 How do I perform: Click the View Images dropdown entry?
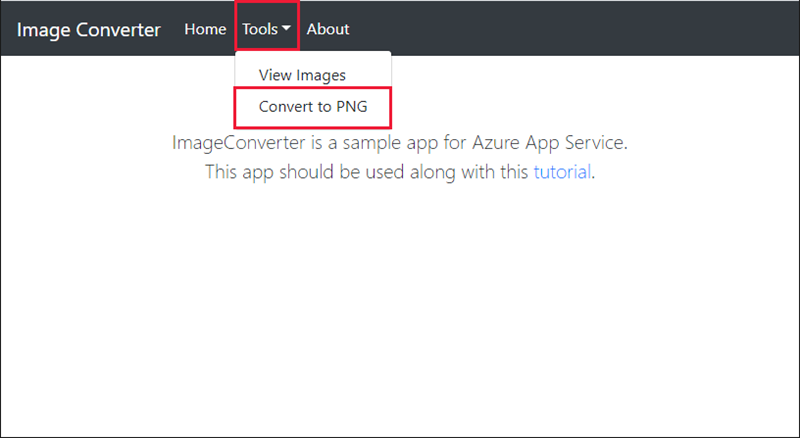(x=302, y=75)
